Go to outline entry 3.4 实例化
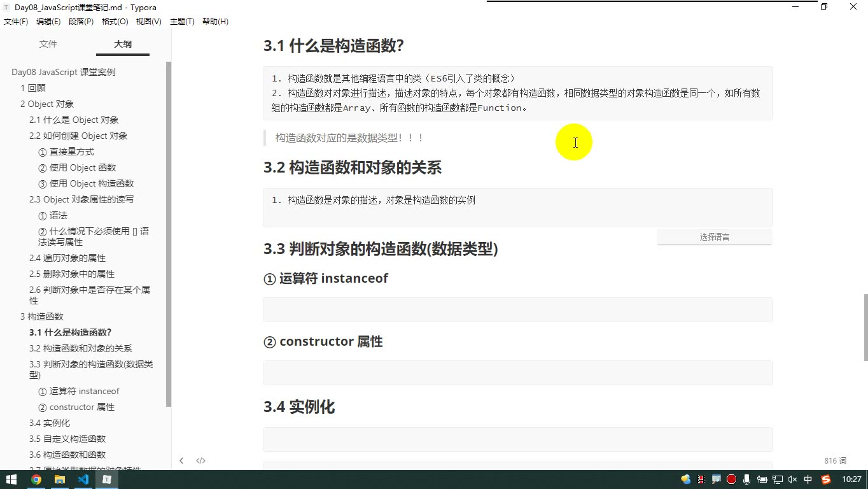The image size is (868, 489). 50,423
